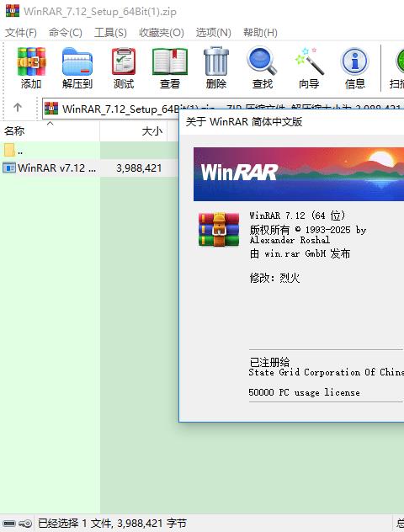Viewport: 404px width, 532px height.
Task: Click the 删除 (Delete) trash icon
Action: (216, 61)
